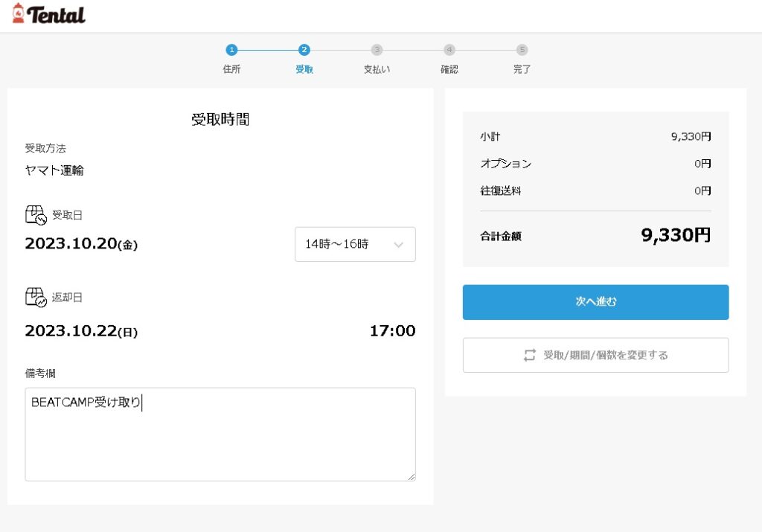Screen dimensions: 762x532
Task: Go back to step 1 circle 住所
Action: point(231,50)
